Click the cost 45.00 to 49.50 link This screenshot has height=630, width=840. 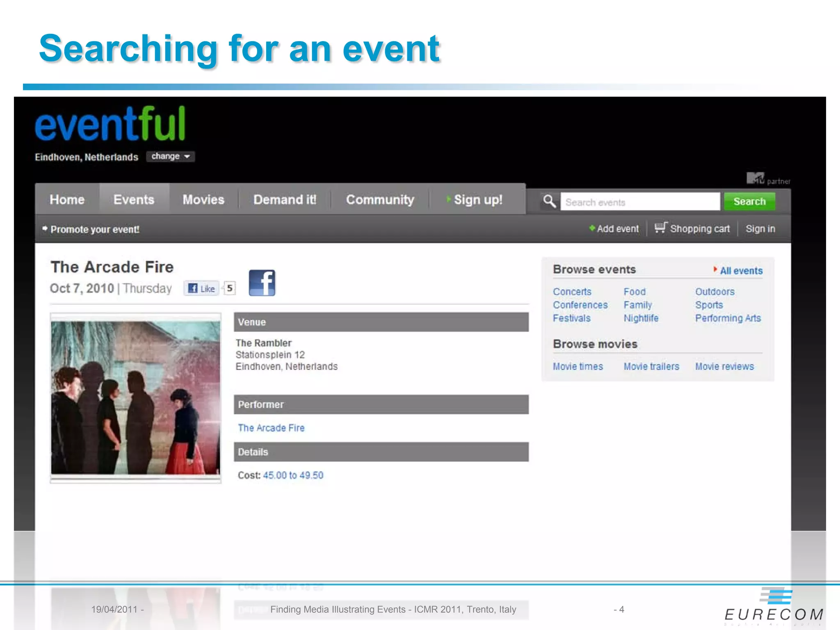point(293,475)
